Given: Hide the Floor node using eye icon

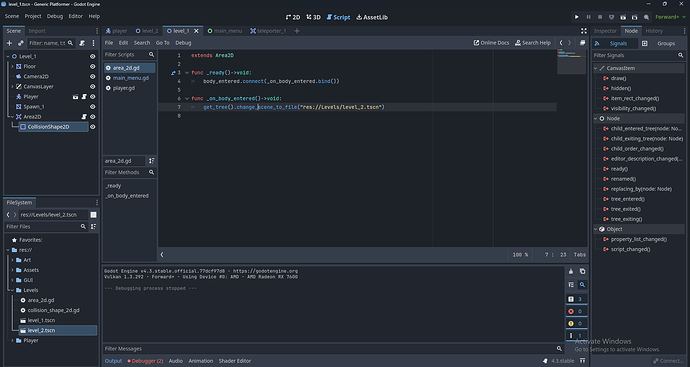Looking at the screenshot, I should click(x=92, y=66).
